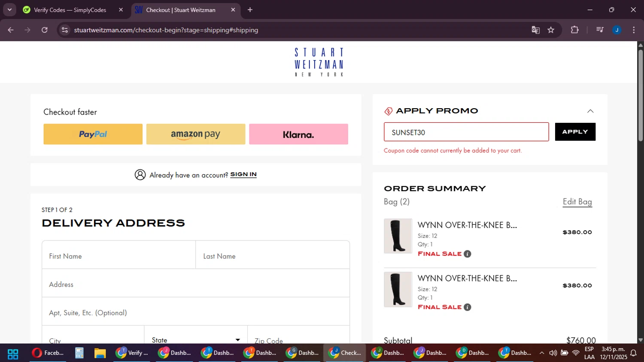
Task: Click the site information icon in address bar
Action: coord(65,30)
